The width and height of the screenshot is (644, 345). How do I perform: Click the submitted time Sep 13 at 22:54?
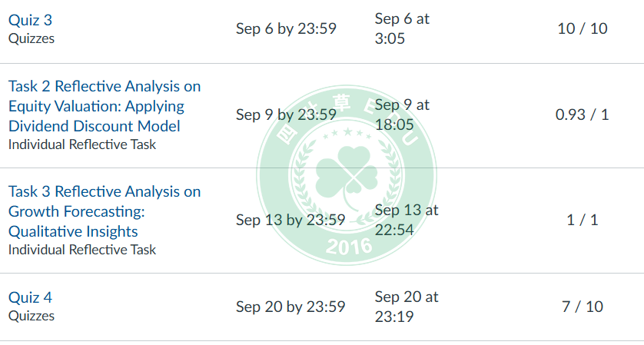(407, 220)
